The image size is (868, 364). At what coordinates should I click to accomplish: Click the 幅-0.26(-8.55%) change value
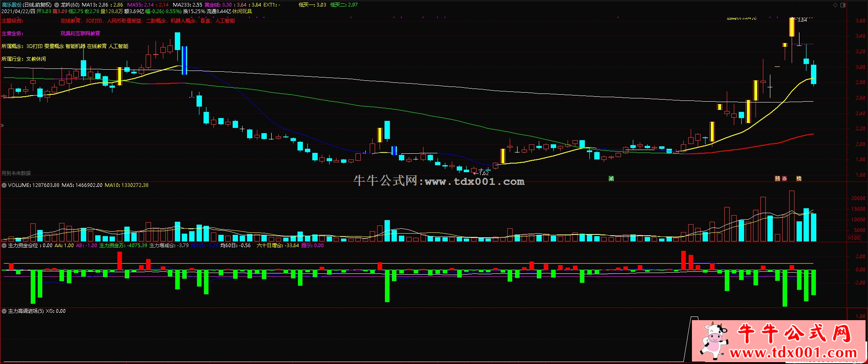[x=163, y=11]
